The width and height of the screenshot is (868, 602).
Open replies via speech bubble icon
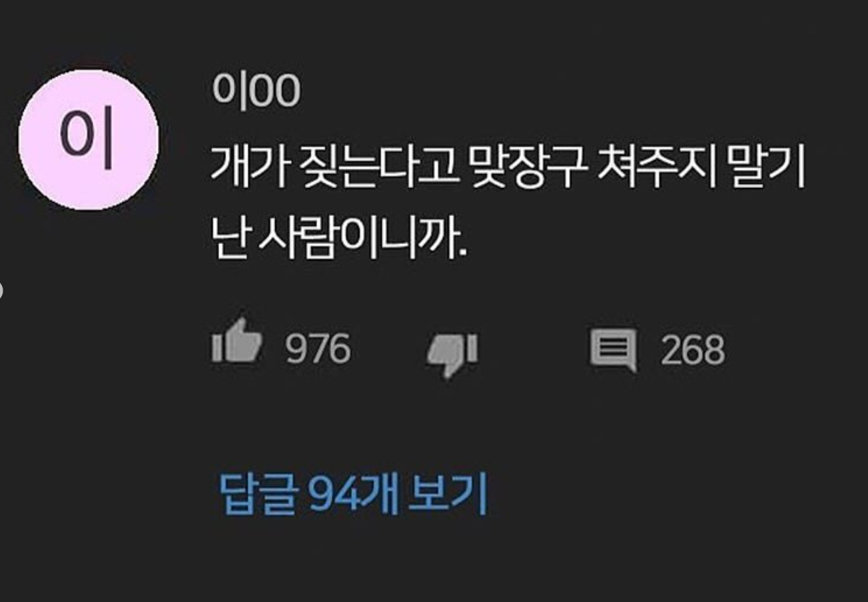pos(613,350)
